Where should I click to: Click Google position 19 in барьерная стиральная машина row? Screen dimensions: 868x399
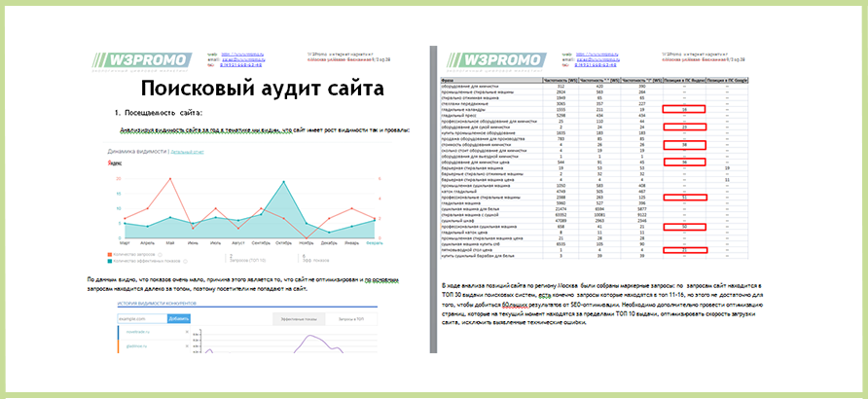tap(727, 168)
